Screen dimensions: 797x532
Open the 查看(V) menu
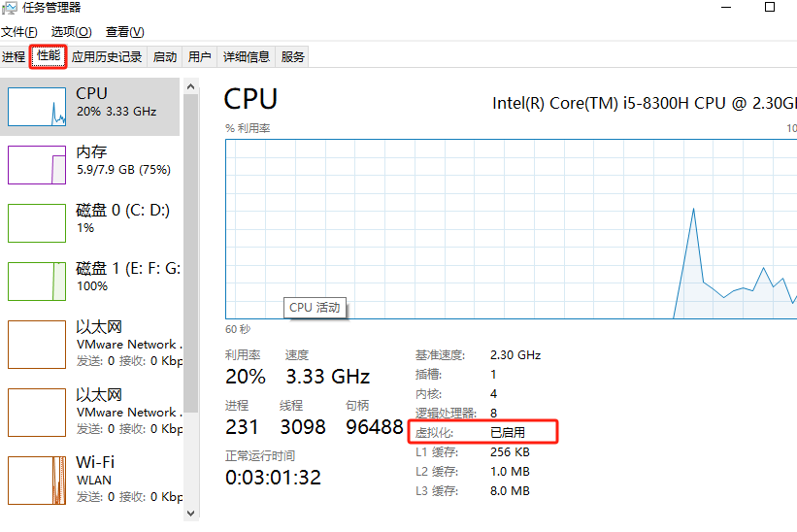coord(124,32)
